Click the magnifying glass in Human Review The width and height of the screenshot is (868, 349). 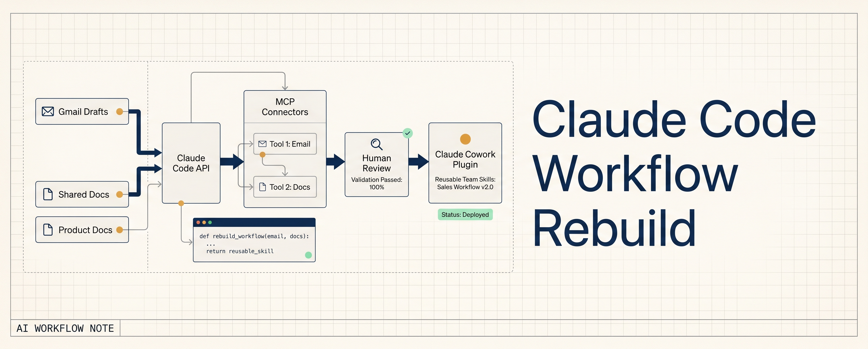377,144
